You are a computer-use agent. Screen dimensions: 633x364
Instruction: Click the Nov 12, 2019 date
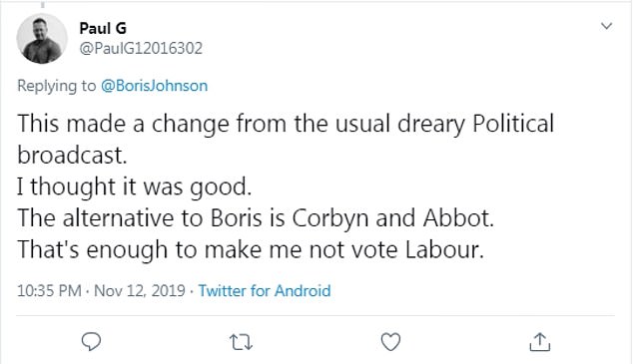point(140,290)
